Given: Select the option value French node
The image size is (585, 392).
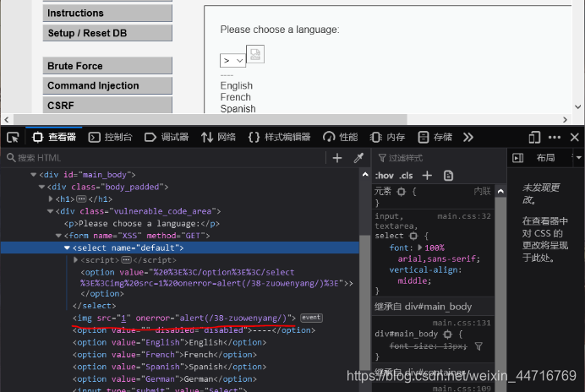Looking at the screenshot, I should 165,355.
